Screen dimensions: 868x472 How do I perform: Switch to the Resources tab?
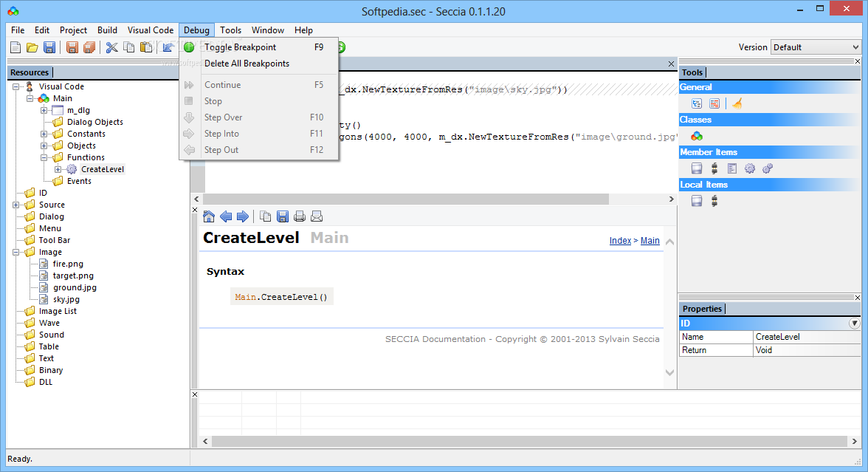(x=30, y=72)
